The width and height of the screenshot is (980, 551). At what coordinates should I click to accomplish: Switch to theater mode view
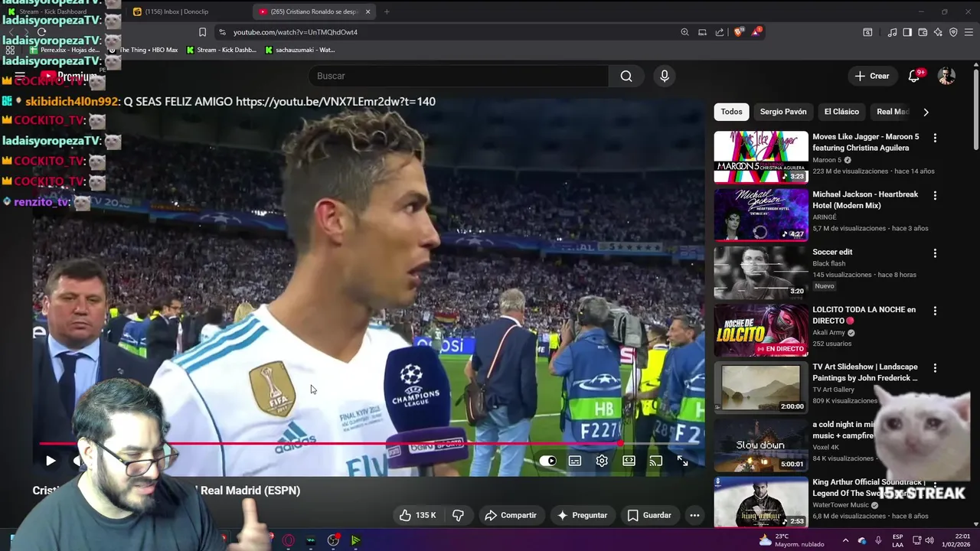pos(629,461)
